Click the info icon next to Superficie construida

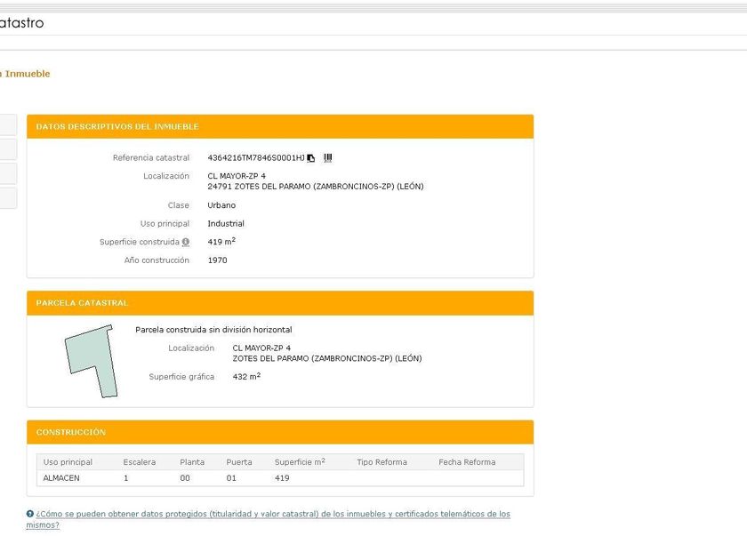point(186,242)
